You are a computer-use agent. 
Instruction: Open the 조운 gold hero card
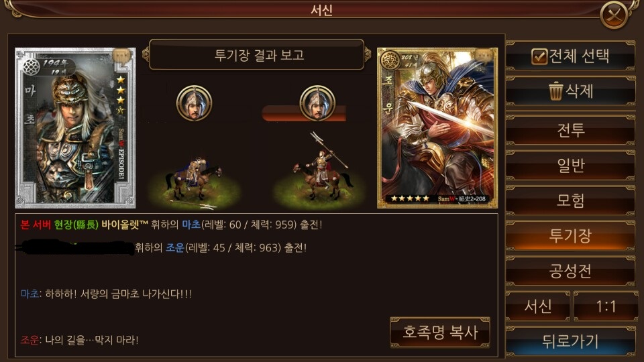coord(437,127)
